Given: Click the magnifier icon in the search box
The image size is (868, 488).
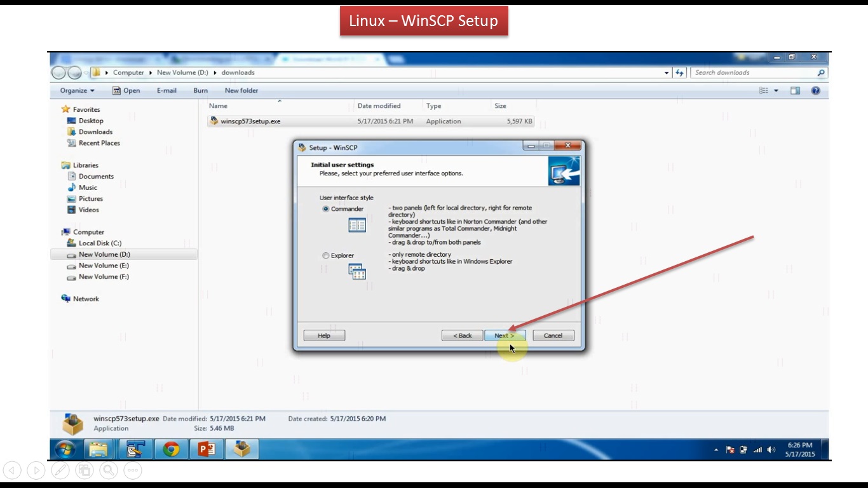Looking at the screenshot, I should [x=821, y=72].
